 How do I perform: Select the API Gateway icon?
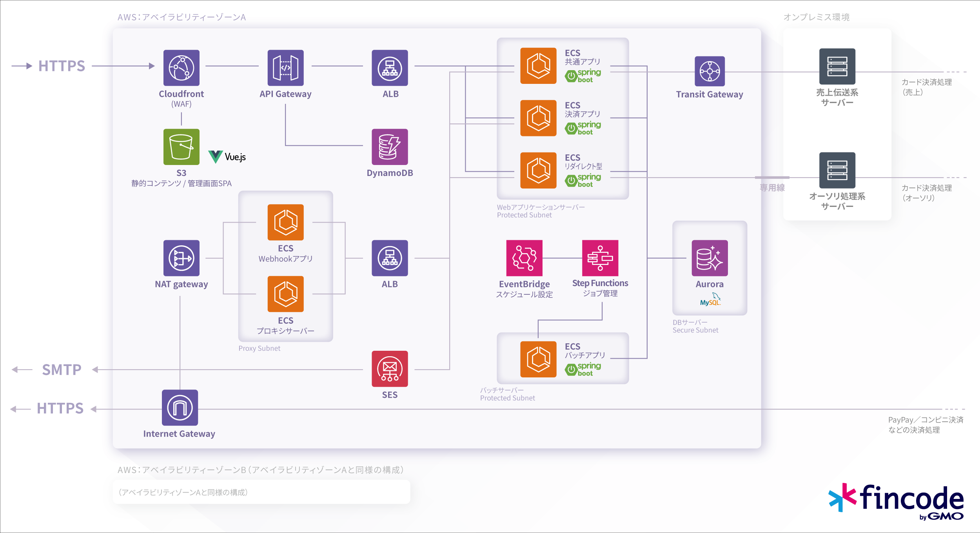(285, 68)
